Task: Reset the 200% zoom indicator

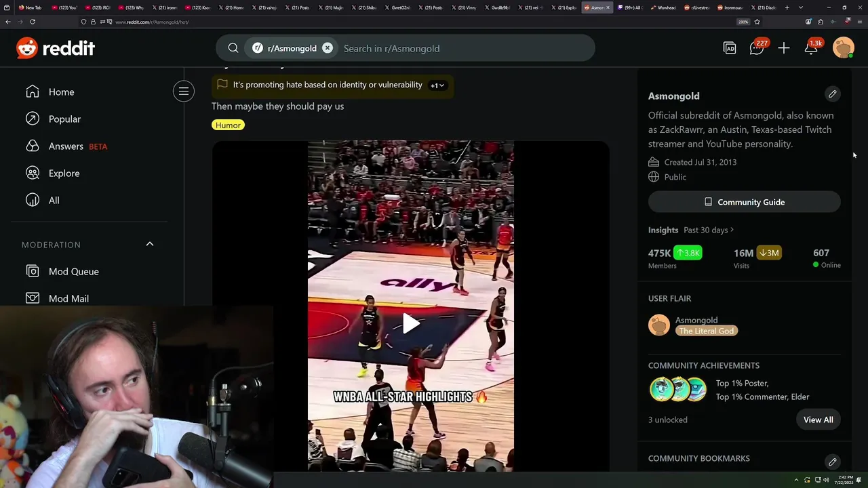Action: click(743, 22)
